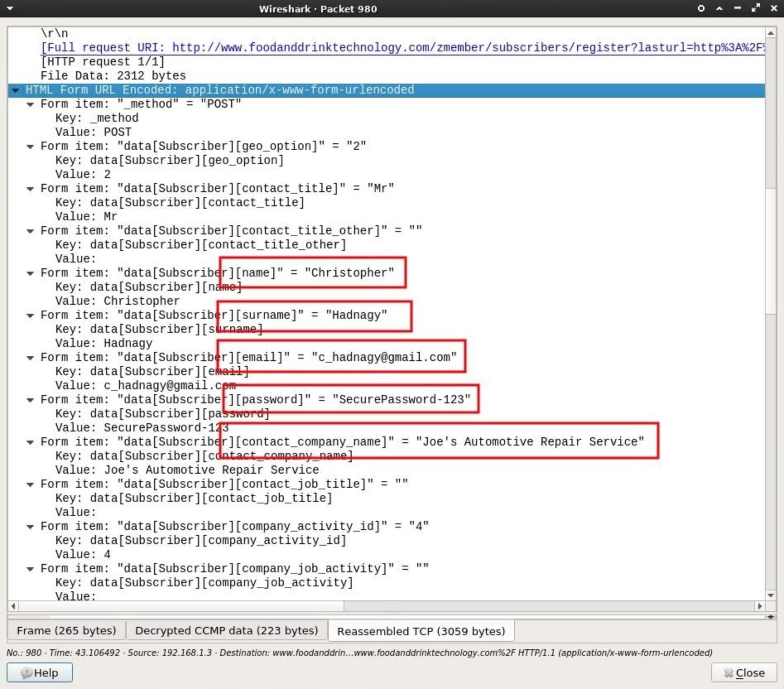
Task: Collapse the geo_option form item
Action: (x=30, y=146)
